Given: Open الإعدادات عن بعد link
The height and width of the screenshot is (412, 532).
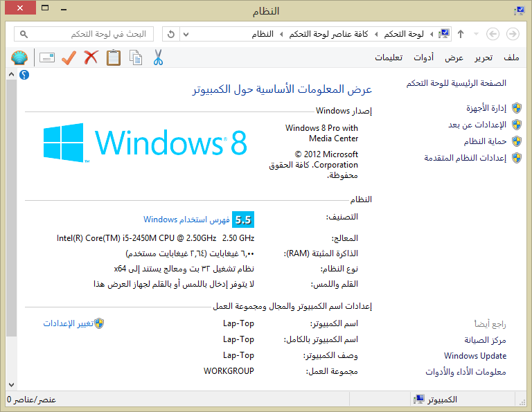Looking at the screenshot, I should pyautogui.click(x=477, y=125).
